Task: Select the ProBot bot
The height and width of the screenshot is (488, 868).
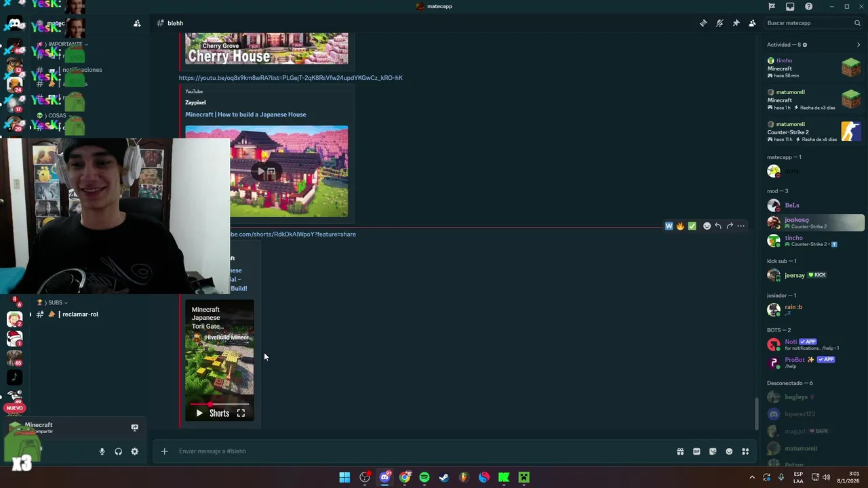Action: pyautogui.click(x=813, y=363)
